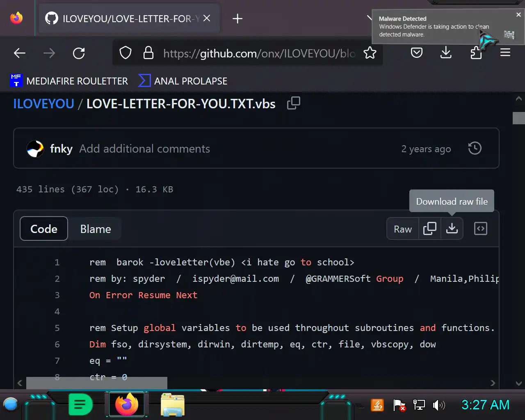Image resolution: width=525 pixels, height=420 pixels.
Task: Click the forward navigation arrow
Action: click(x=49, y=53)
